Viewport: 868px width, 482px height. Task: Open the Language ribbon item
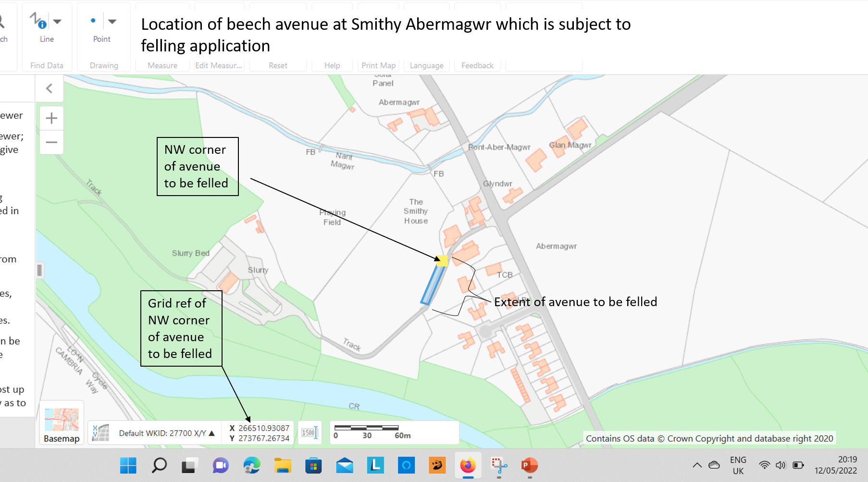pyautogui.click(x=427, y=65)
